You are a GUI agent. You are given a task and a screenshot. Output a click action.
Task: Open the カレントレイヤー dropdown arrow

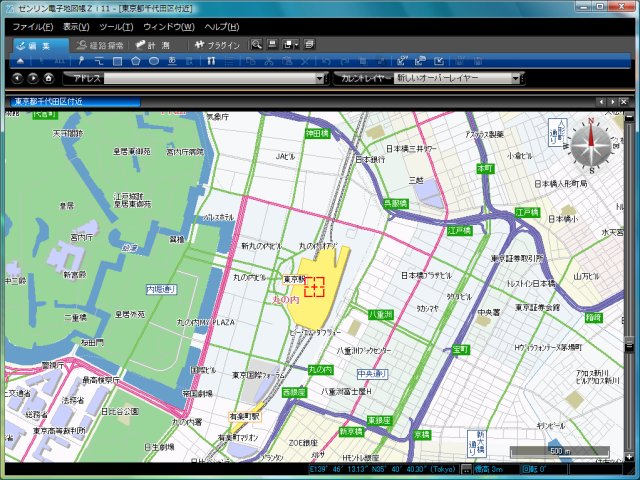click(x=516, y=78)
